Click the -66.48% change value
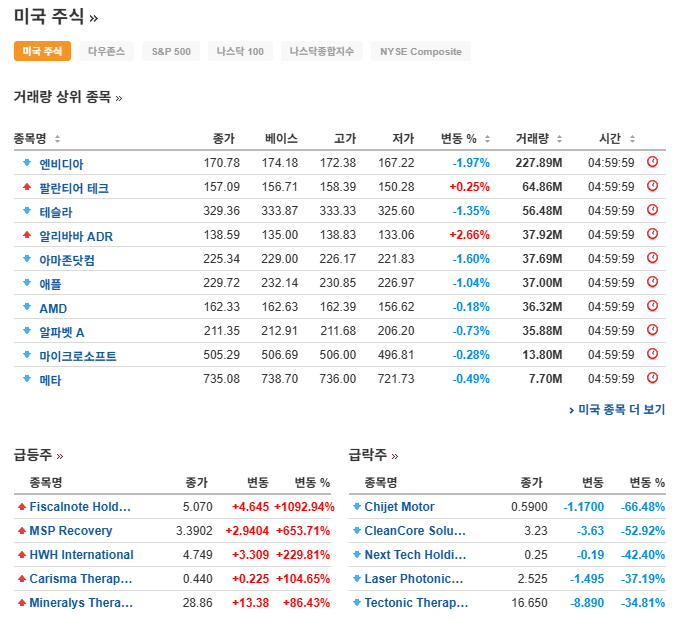 (x=643, y=507)
